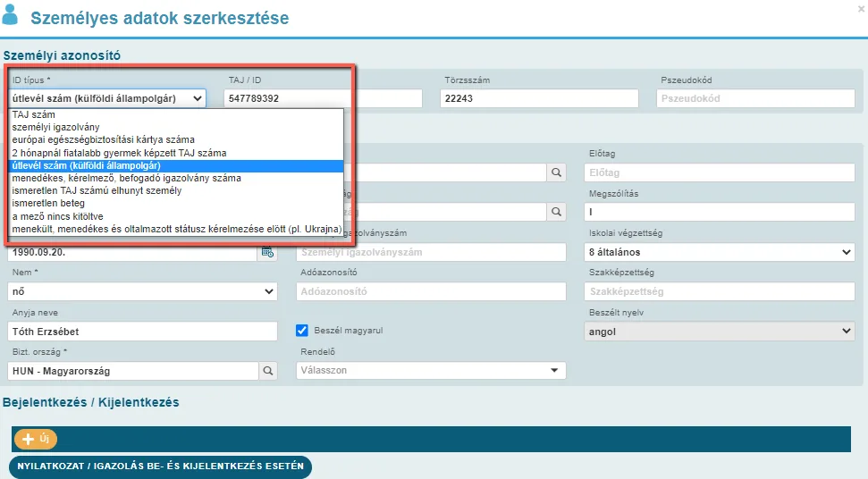Expand the Nem dropdown showing nő
This screenshot has width=868, height=479.
143,291
